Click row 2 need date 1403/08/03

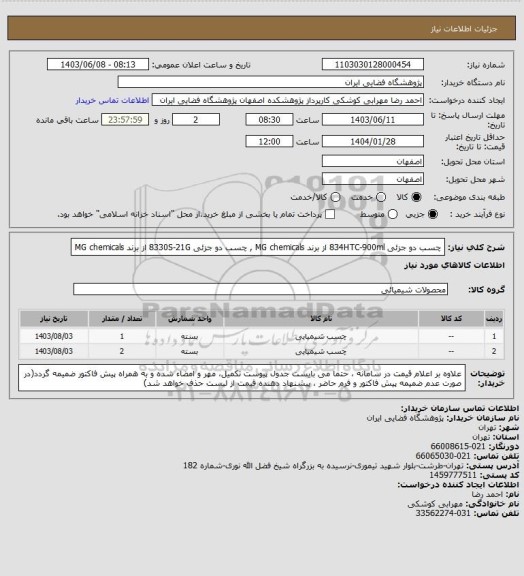click(54, 352)
